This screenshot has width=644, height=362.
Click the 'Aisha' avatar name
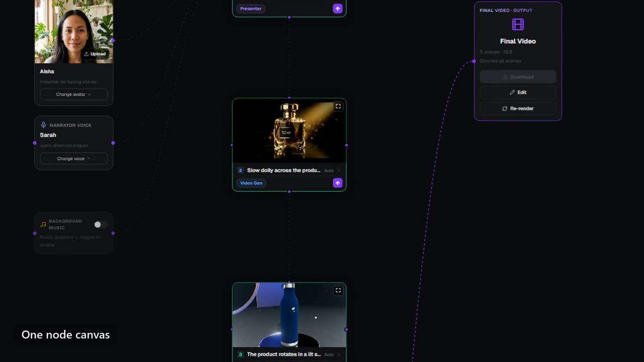click(47, 71)
